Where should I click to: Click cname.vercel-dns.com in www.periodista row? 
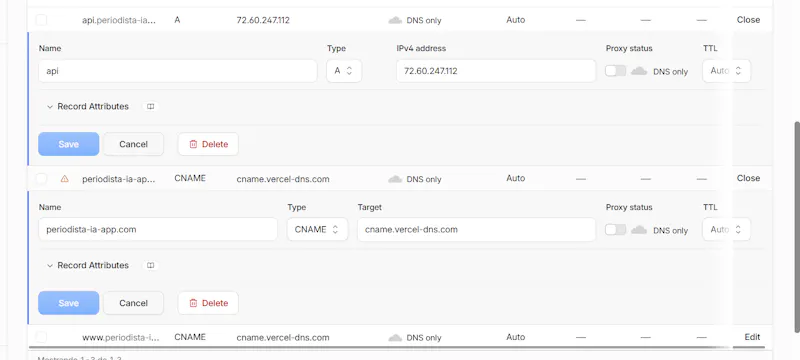pos(283,338)
